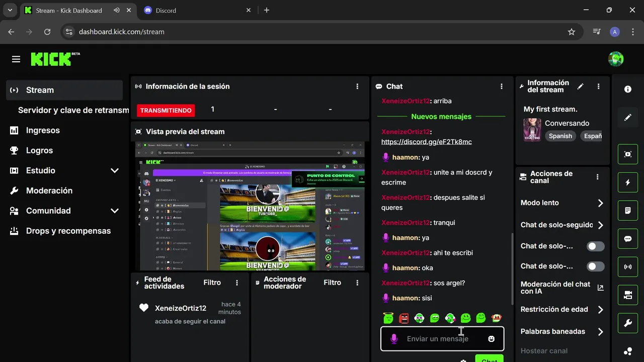
Task: Bookmark this page with the star icon
Action: pyautogui.click(x=572, y=32)
